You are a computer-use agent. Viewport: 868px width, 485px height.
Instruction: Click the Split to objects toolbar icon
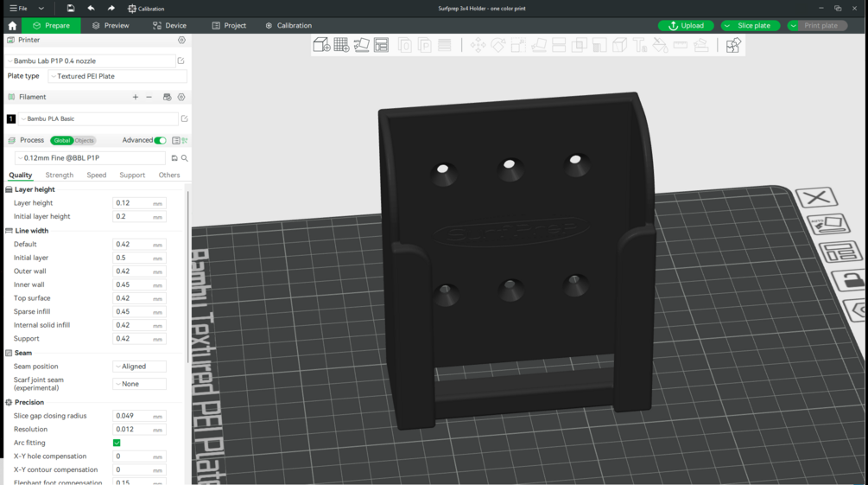coord(405,45)
